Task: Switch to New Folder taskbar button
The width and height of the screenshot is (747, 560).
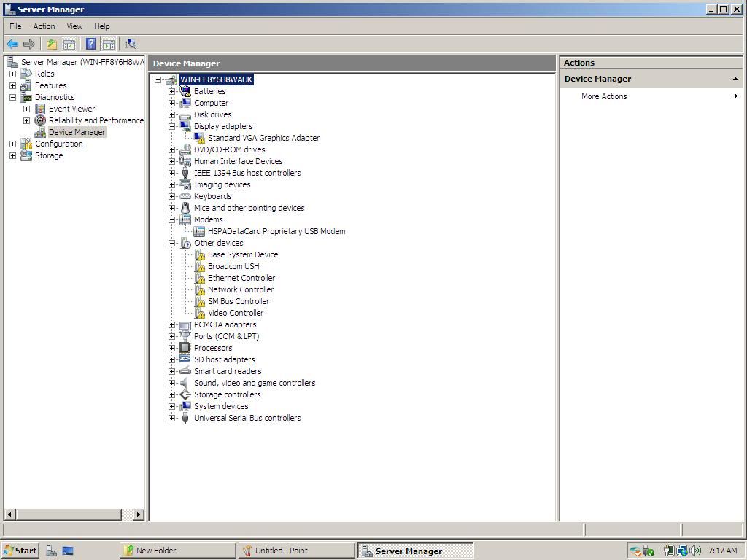Action: [177, 551]
